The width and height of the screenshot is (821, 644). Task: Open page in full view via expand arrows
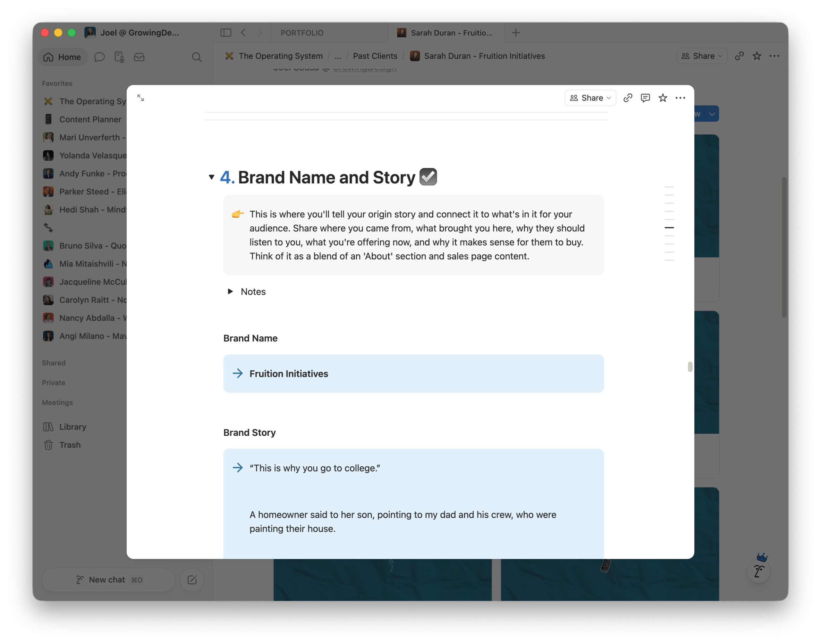(140, 98)
